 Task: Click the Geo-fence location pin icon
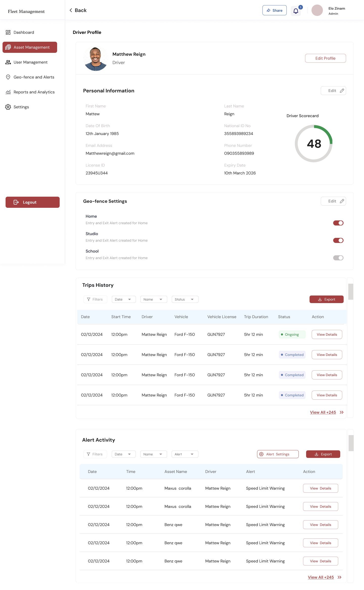pyautogui.click(x=8, y=77)
